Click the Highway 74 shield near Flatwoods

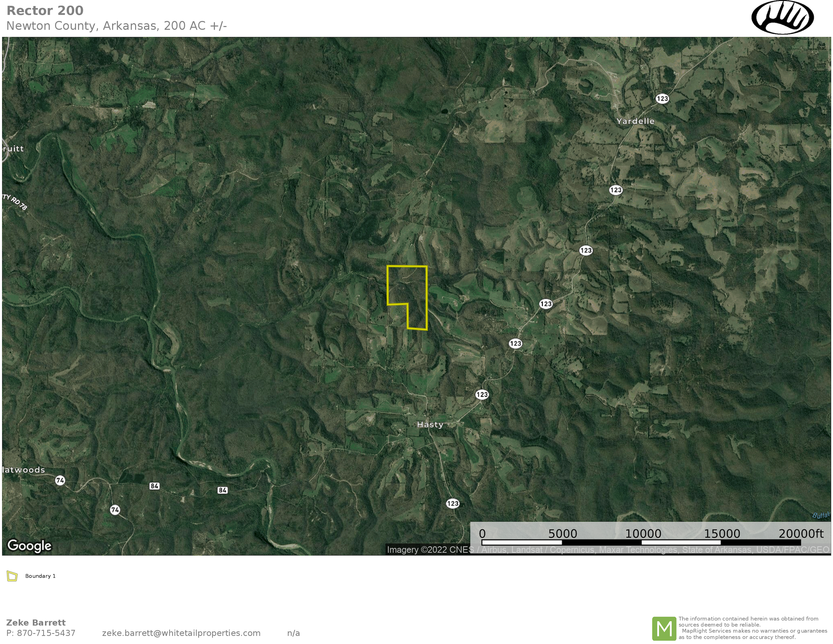pos(60,480)
